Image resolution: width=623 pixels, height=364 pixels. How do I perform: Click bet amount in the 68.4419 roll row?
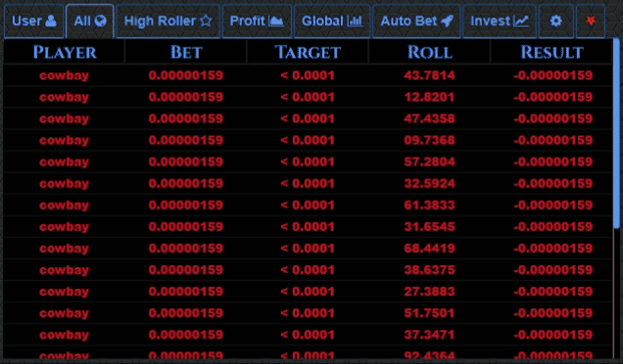pos(186,249)
